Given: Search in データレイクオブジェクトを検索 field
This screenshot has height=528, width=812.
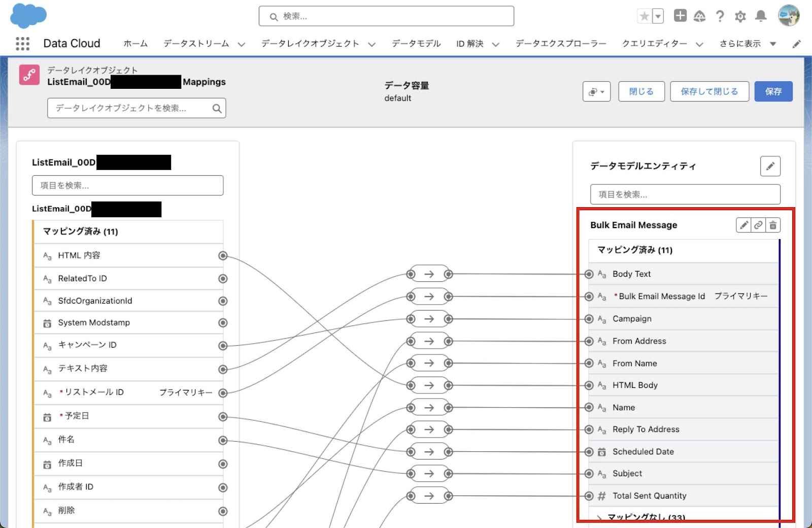Looking at the screenshot, I should pyautogui.click(x=137, y=108).
